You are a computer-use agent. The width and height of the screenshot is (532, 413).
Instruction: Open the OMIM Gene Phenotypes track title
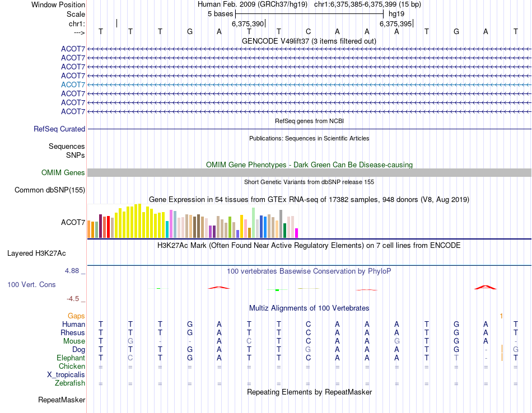tap(309, 165)
